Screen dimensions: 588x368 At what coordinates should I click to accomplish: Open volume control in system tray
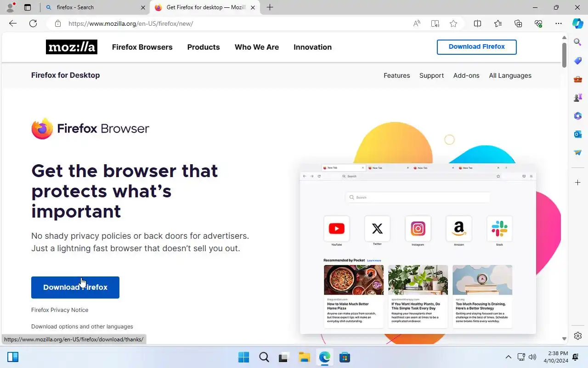click(532, 357)
